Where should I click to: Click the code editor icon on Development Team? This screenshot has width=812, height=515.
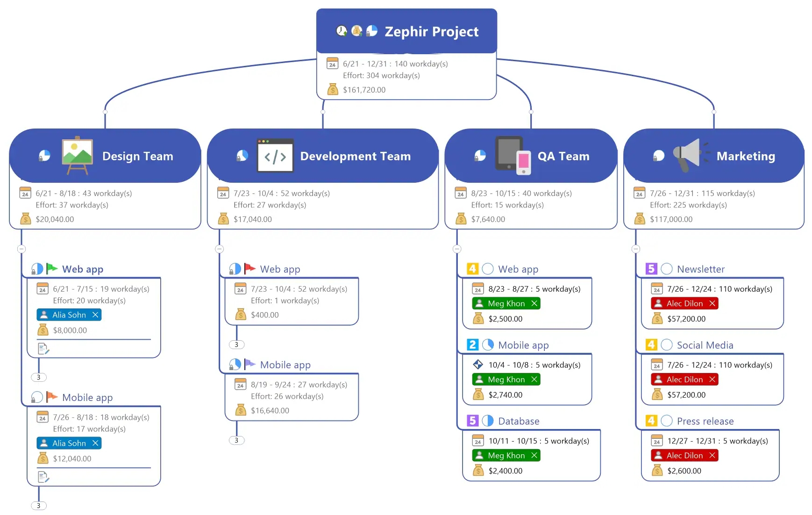click(x=275, y=156)
